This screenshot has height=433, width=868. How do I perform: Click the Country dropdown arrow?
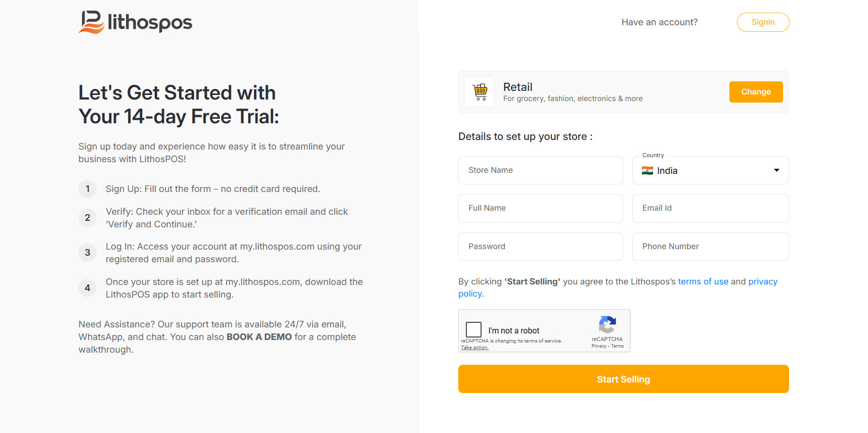(x=776, y=170)
